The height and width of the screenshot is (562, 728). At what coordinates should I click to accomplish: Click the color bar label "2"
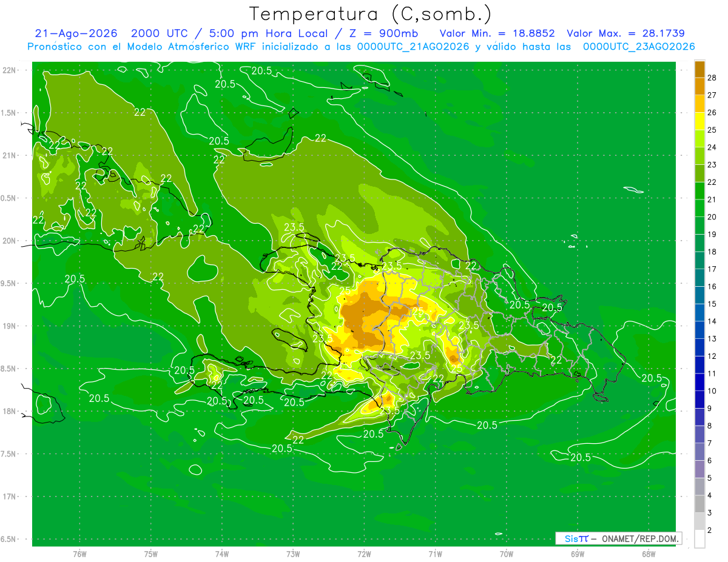[x=710, y=530]
